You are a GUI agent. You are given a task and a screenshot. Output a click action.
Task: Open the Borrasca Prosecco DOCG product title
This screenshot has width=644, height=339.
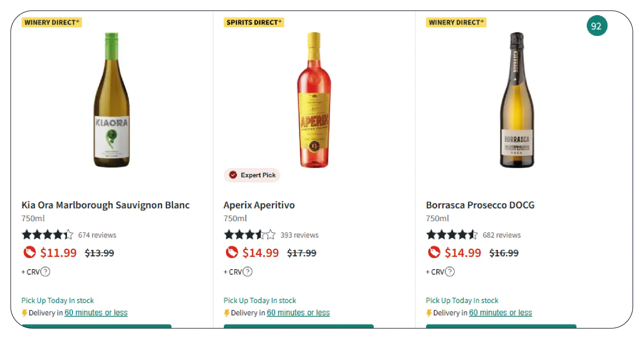click(480, 205)
